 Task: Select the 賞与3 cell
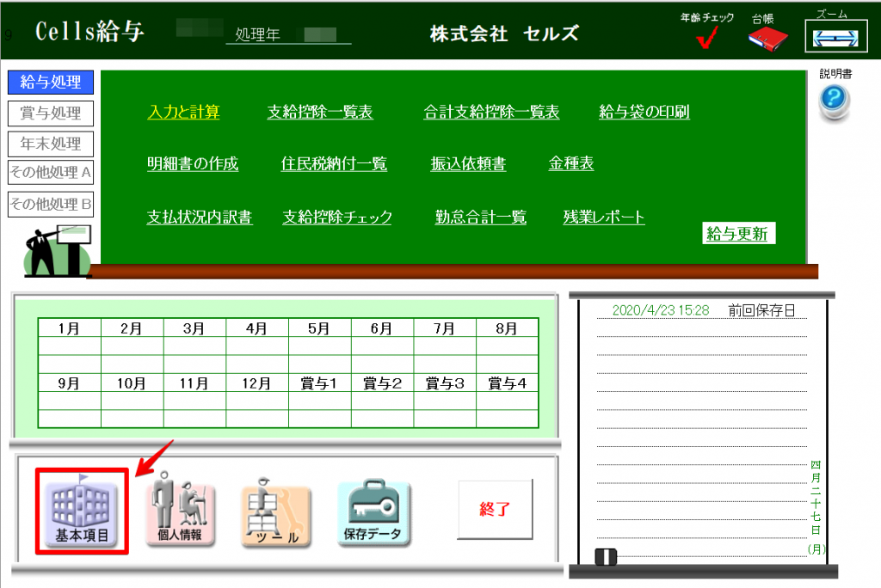point(445,383)
